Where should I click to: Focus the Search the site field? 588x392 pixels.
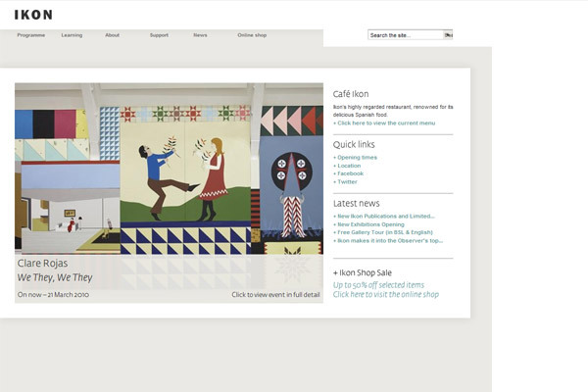(x=406, y=35)
